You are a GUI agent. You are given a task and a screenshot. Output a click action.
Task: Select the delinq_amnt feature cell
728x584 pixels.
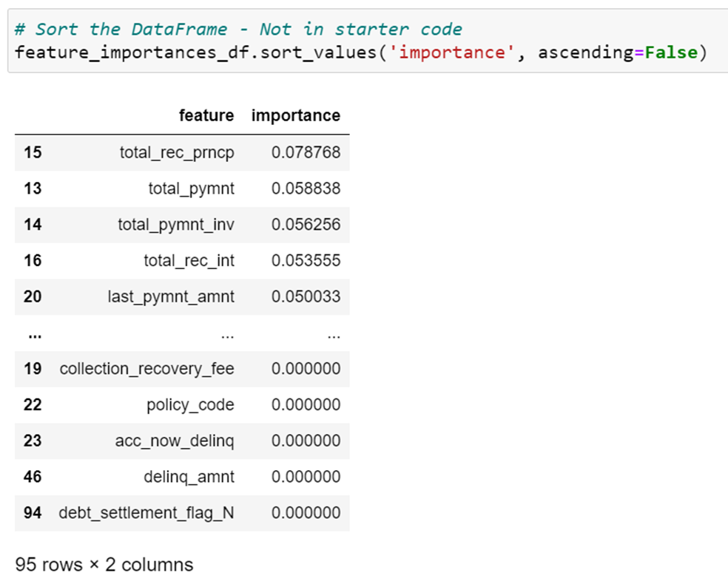click(x=189, y=478)
